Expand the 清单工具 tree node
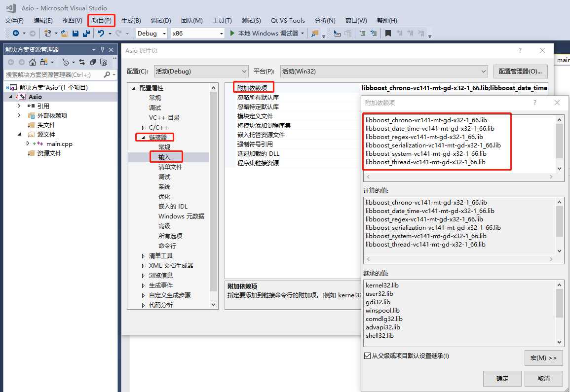This screenshot has width=570, height=392. tap(143, 256)
